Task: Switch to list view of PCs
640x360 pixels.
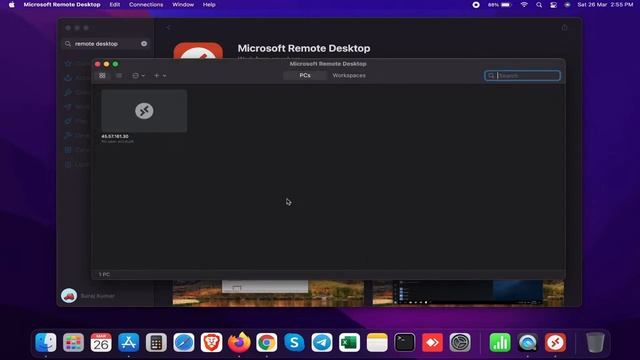Action: coord(119,76)
